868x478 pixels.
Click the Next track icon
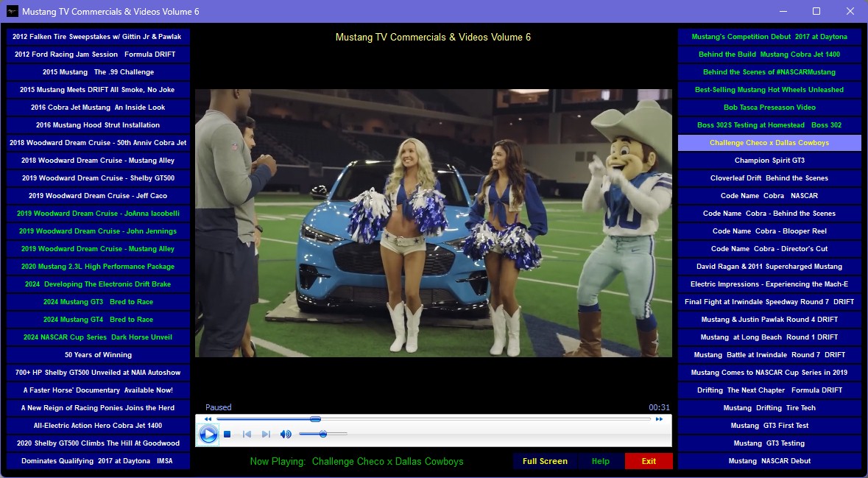(266, 435)
